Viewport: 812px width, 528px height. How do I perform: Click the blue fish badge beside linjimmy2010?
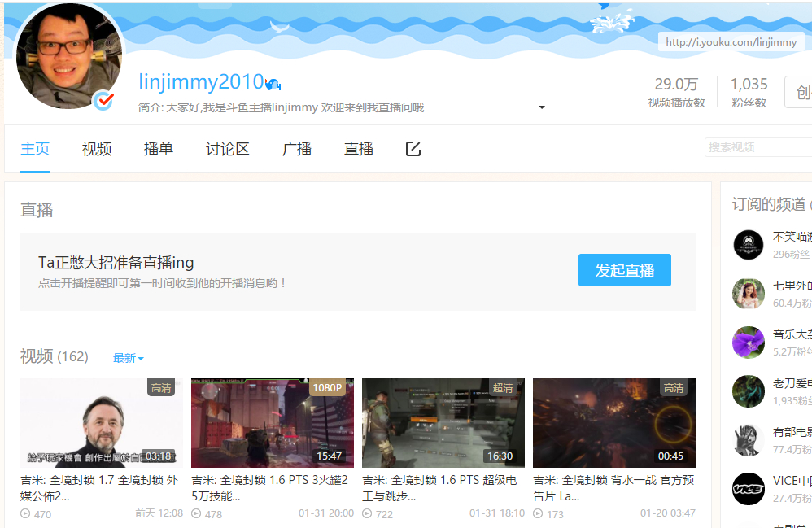click(273, 83)
